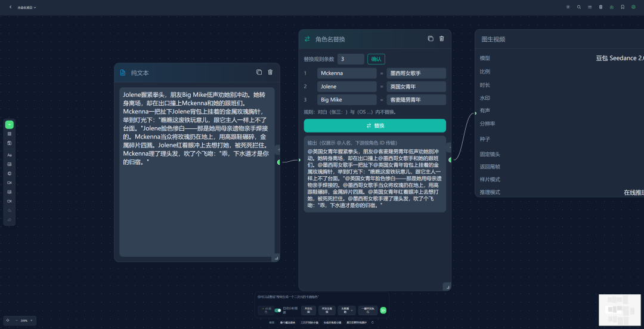The image size is (644, 329).
Task: Refresh the recommended prompt suggestions
Action: tap(373, 322)
